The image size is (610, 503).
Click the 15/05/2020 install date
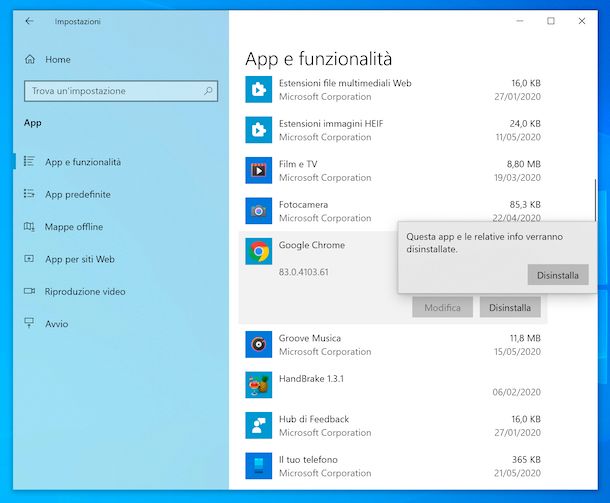(517, 351)
